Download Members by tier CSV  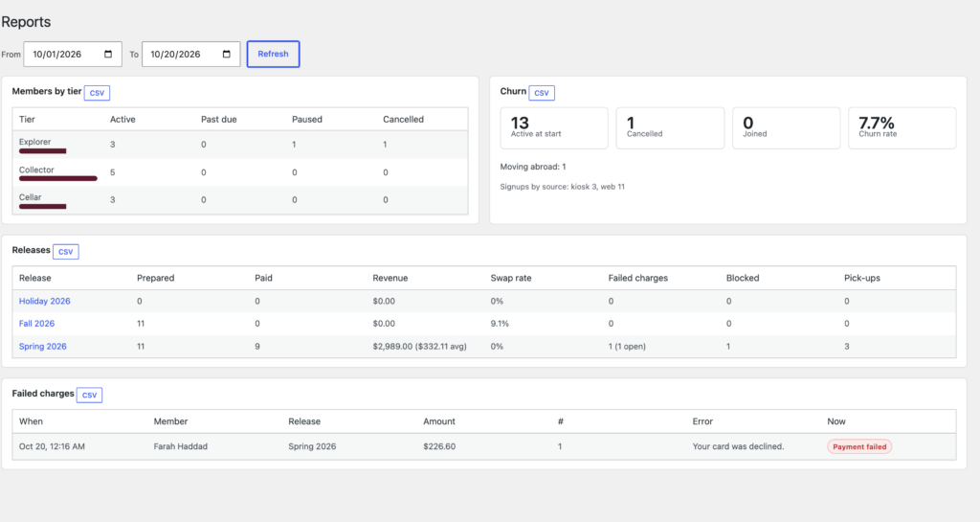[x=97, y=93]
